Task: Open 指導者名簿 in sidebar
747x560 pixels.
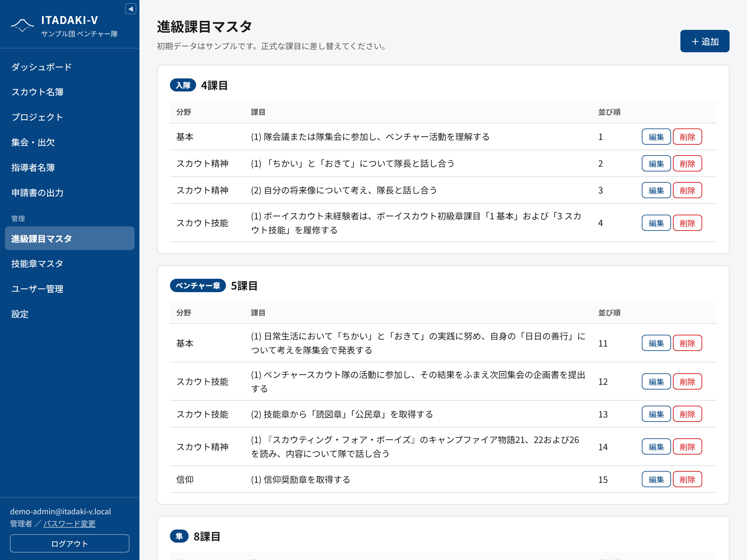Action: (70, 167)
